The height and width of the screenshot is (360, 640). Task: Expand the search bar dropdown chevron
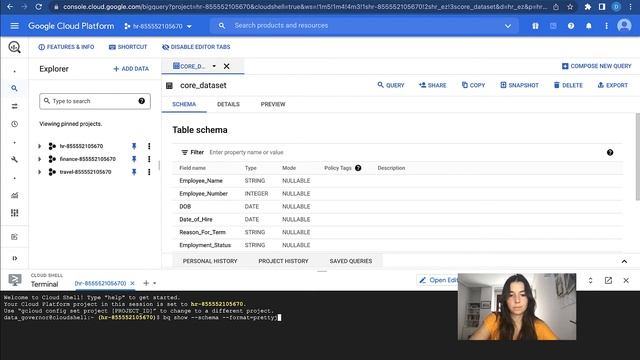coord(508,26)
